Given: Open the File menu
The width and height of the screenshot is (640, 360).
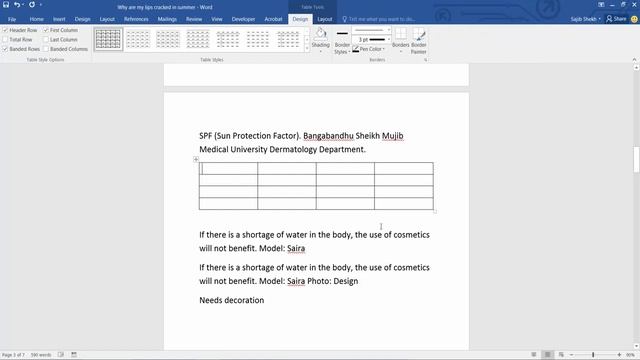Looking at the screenshot, I should (x=12, y=19).
